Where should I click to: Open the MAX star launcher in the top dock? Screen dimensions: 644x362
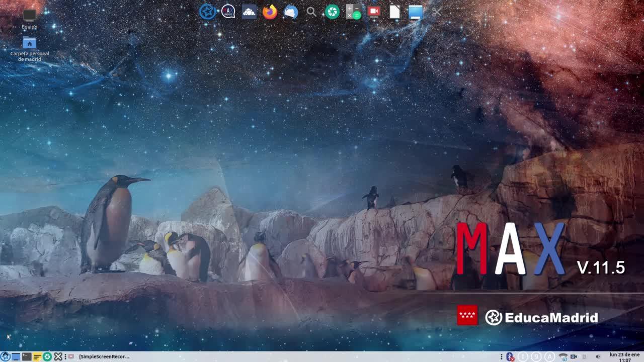(207, 12)
